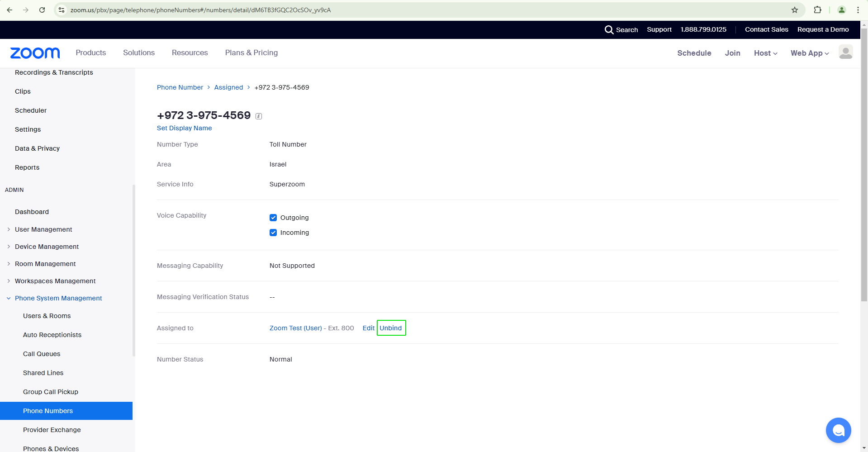Go to Phone Number breadcrumb

coord(180,87)
